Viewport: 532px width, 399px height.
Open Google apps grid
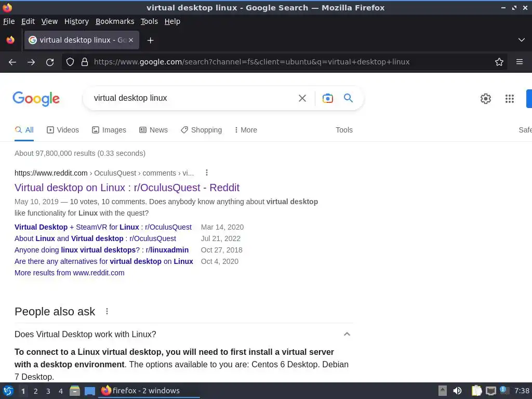pyautogui.click(x=510, y=99)
